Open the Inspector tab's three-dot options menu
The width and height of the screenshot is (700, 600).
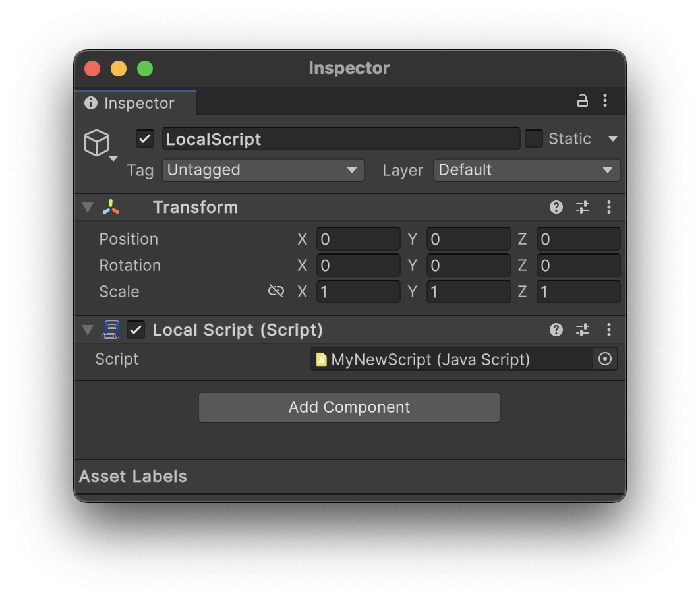605,101
